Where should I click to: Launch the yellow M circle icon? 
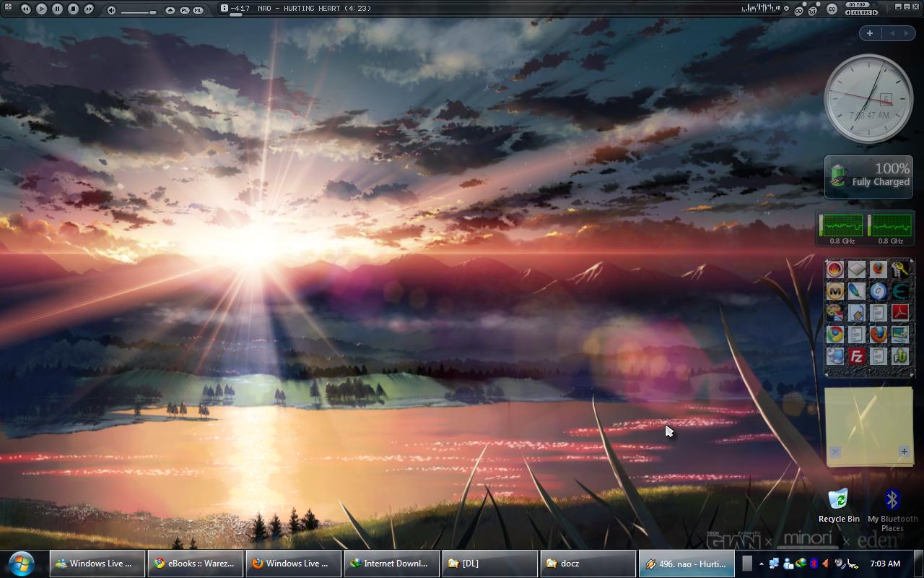click(x=835, y=291)
